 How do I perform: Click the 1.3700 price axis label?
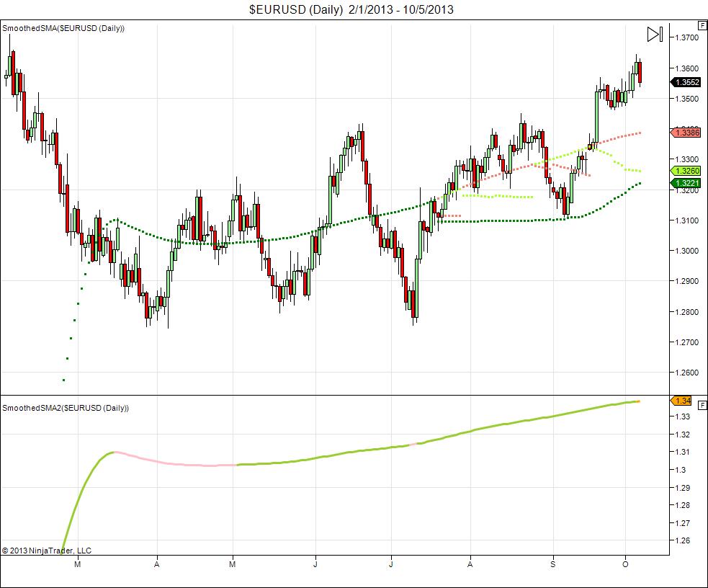687,37
